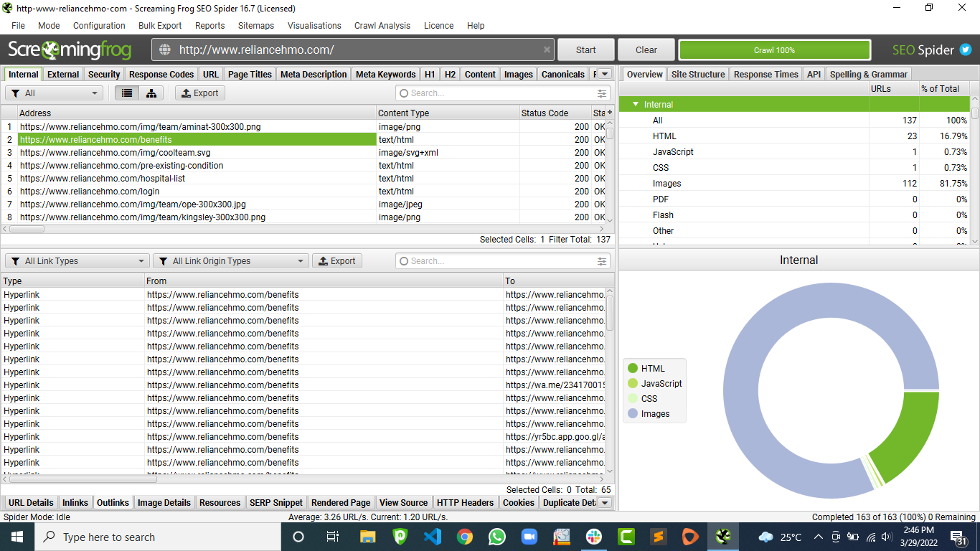This screenshot has height=551, width=980.
Task: Show hidden system tray icons
Action: click(x=818, y=537)
